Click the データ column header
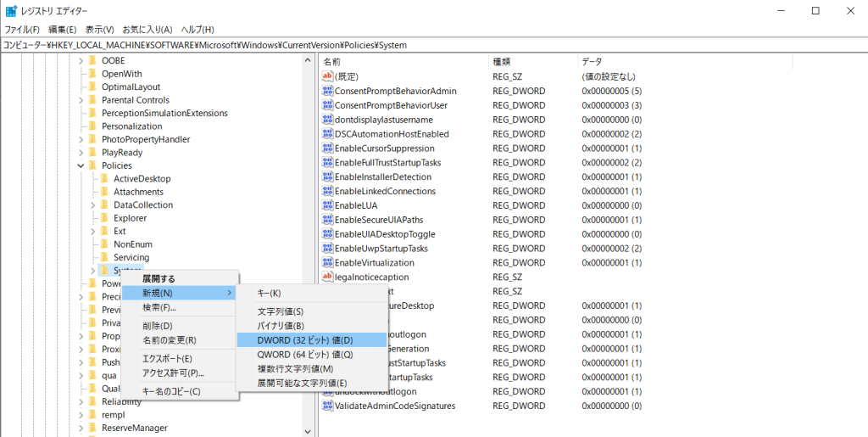The width and height of the screenshot is (868, 437). click(x=685, y=61)
